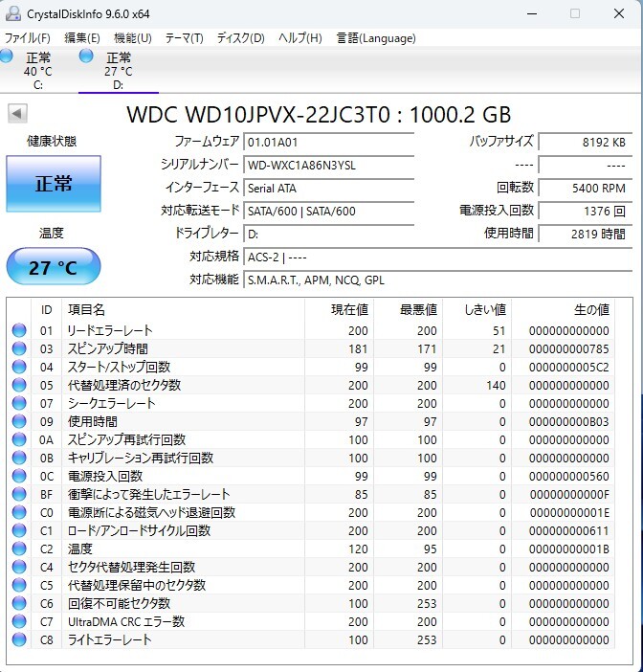Open the ファイル(F) menu
This screenshot has height=672, width=643.
[x=28, y=38]
